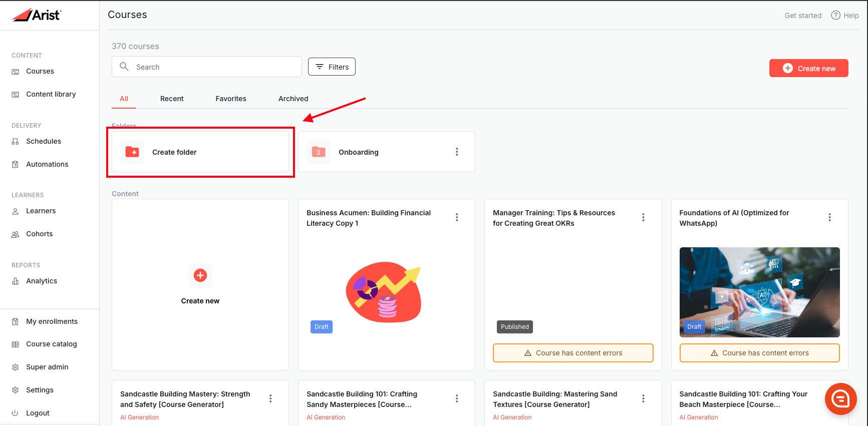This screenshot has height=426, width=868.
Task: Open Foundations of AI course thumbnail
Action: (x=759, y=292)
